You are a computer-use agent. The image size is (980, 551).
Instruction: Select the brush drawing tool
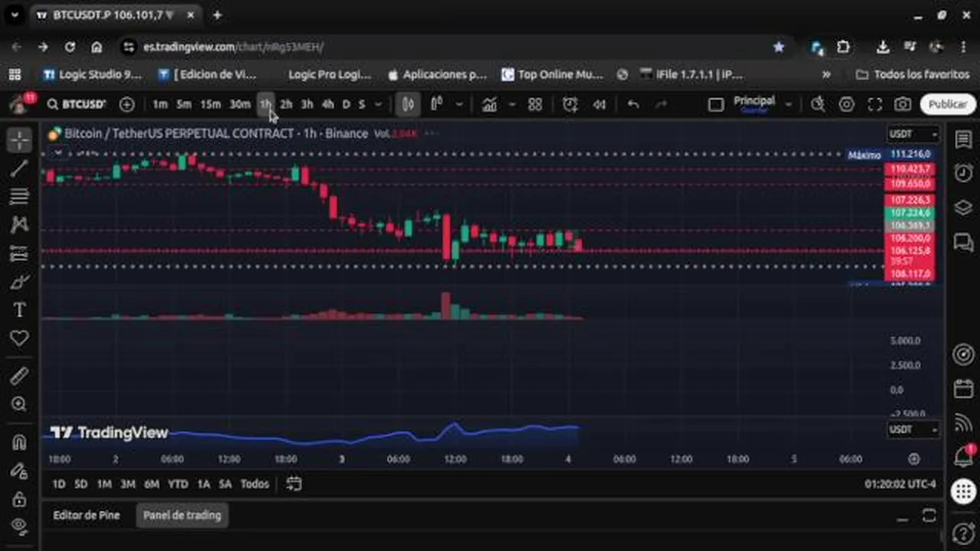click(19, 282)
